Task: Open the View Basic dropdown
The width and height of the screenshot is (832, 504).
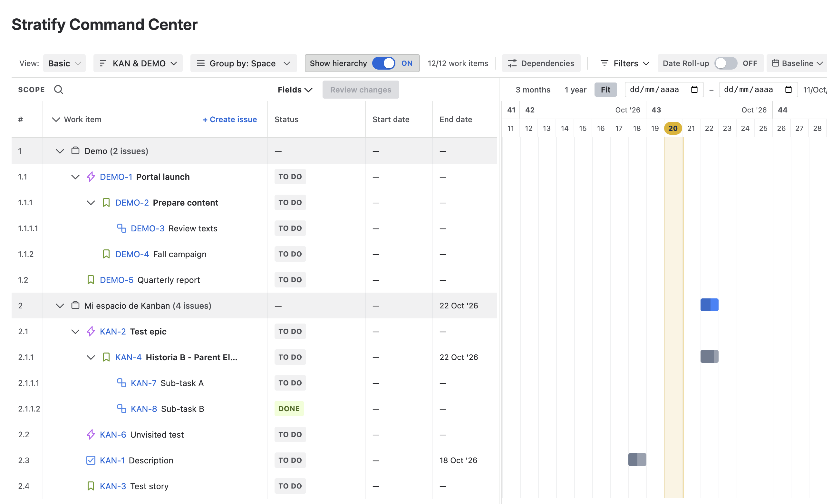Action: click(x=64, y=63)
